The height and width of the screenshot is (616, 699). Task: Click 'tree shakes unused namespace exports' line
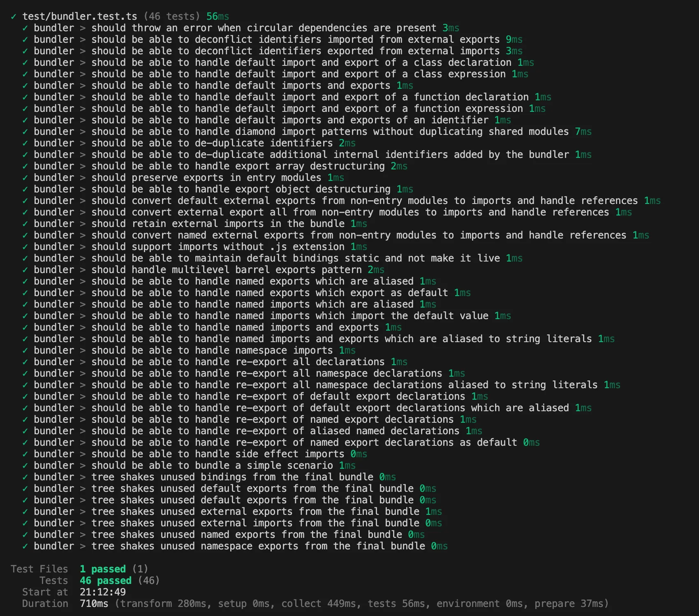click(235, 546)
